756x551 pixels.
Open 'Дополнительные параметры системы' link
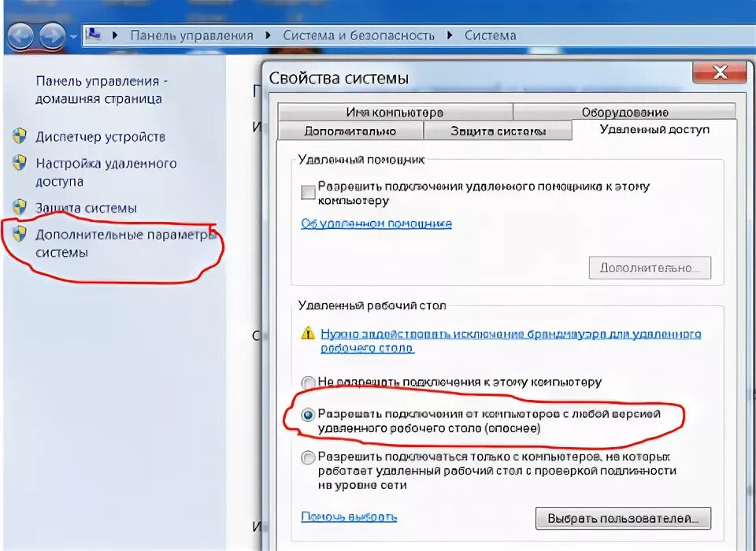[x=125, y=243]
